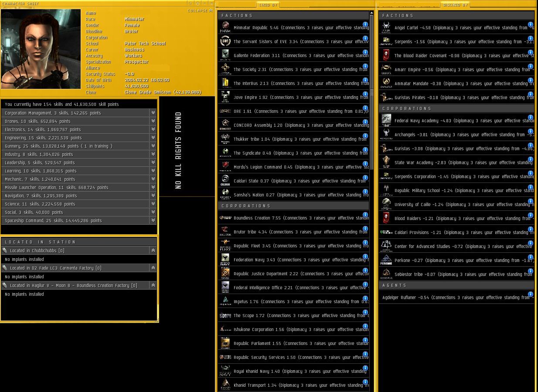This screenshot has width=538, height=392.
Task: Click the Boundless Creation corporation logo
Action: coord(225,218)
